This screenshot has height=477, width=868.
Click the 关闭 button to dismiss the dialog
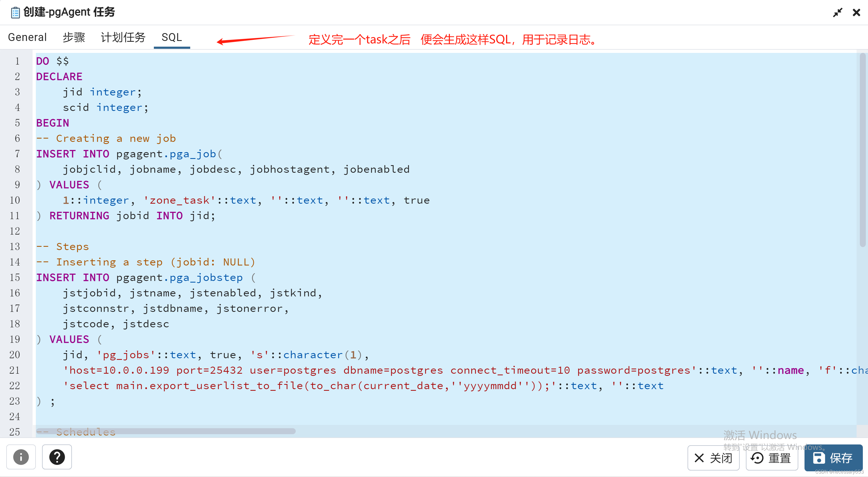713,458
